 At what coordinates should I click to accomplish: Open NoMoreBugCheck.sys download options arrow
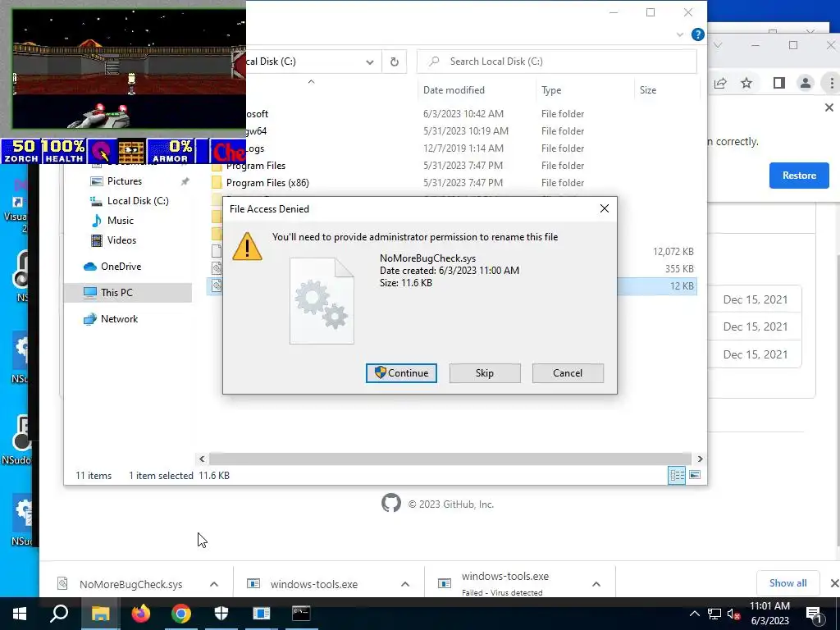coord(214,584)
